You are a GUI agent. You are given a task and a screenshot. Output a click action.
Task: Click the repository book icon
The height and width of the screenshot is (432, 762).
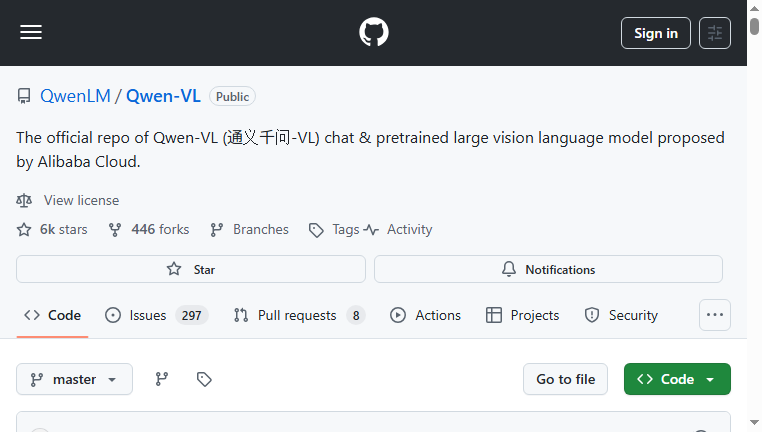pyautogui.click(x=24, y=96)
